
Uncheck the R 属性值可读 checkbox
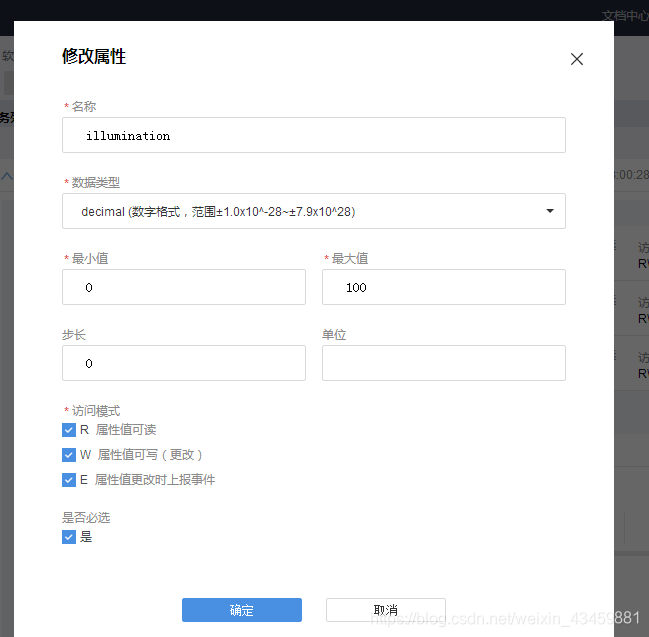[69, 430]
